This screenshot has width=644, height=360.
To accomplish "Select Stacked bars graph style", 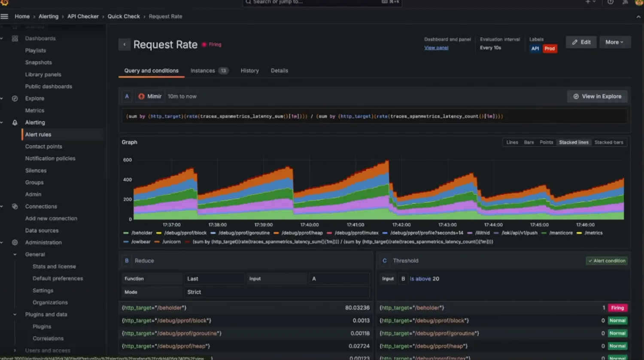I will [608, 143].
